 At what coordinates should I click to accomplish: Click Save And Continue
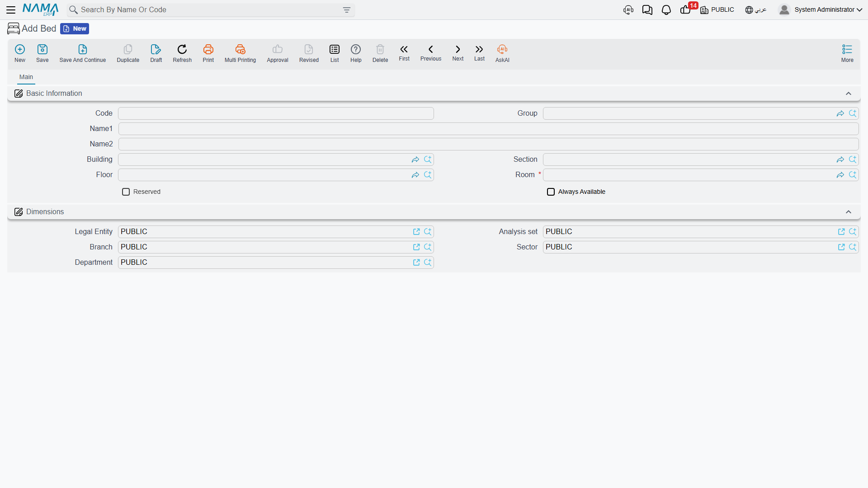[x=83, y=53]
